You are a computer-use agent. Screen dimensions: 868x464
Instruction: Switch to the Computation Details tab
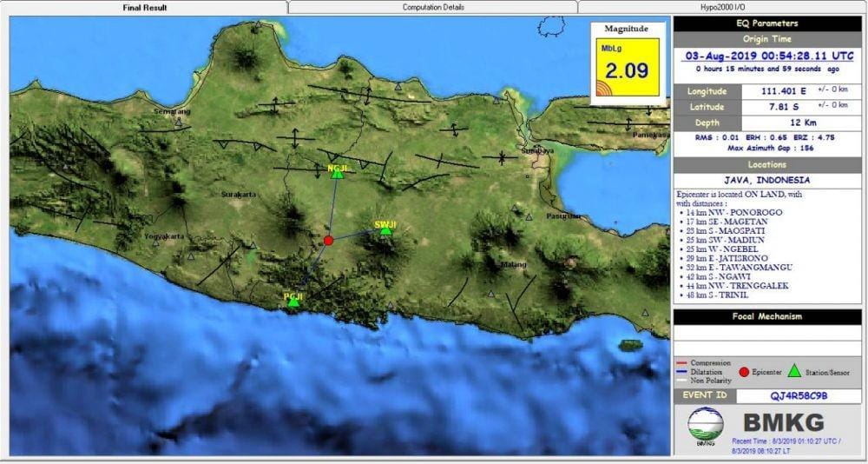[x=433, y=7]
